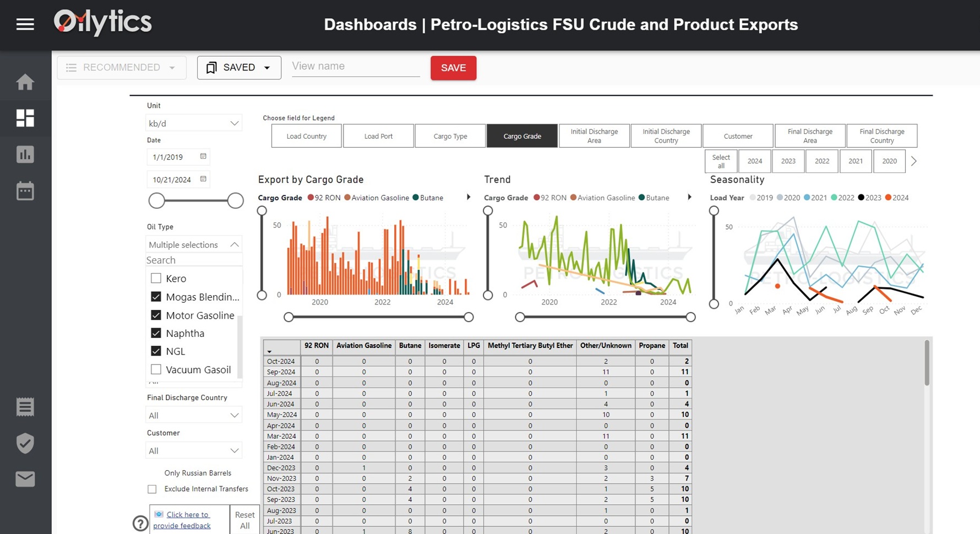Show next years with the right chevron
Screen dimensions: 980x534
(914, 161)
